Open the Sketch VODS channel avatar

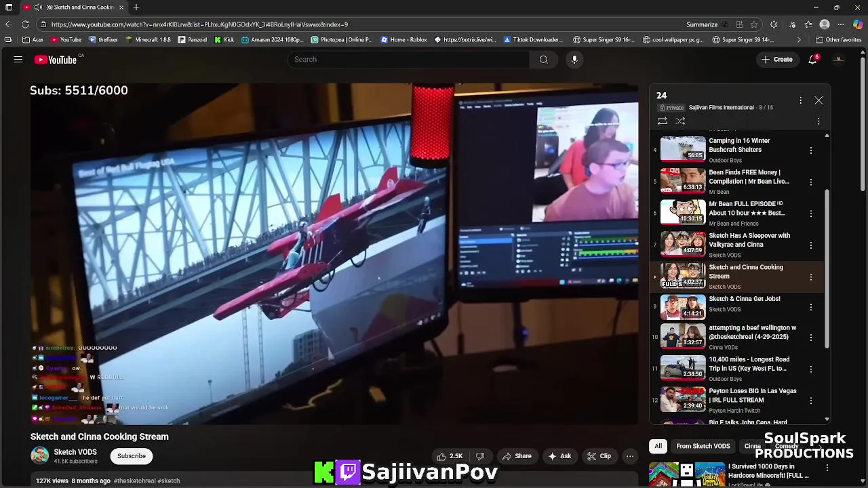(x=39, y=455)
